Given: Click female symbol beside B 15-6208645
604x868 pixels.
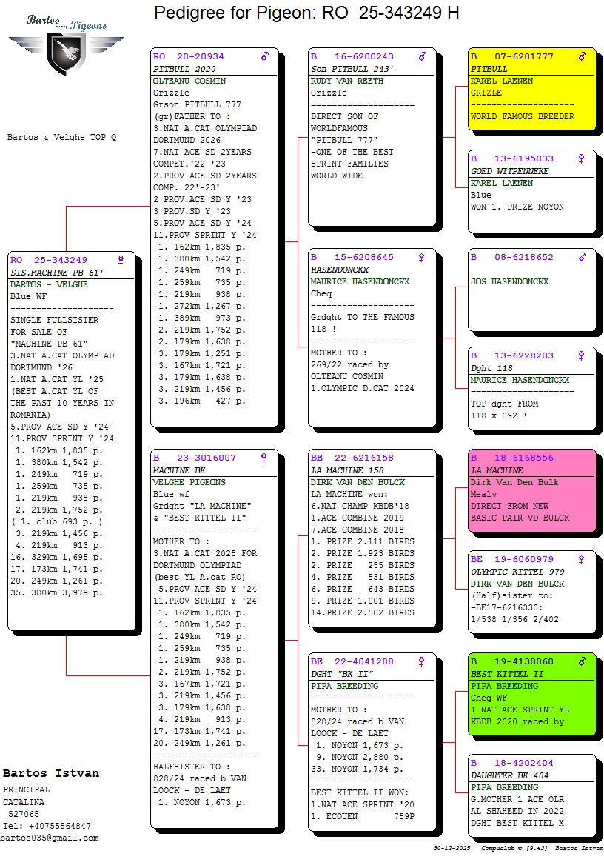Looking at the screenshot, I should click(x=421, y=258).
